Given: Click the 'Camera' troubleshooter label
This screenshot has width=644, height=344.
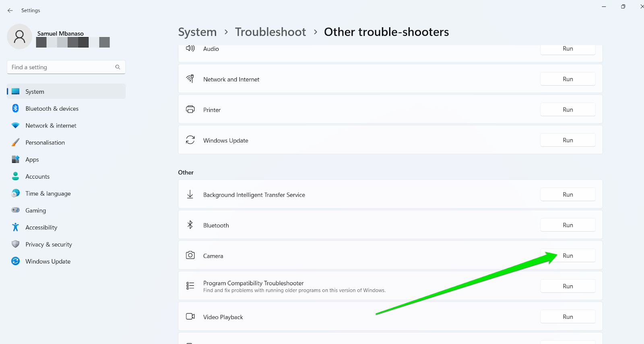Looking at the screenshot, I should click(x=213, y=256).
